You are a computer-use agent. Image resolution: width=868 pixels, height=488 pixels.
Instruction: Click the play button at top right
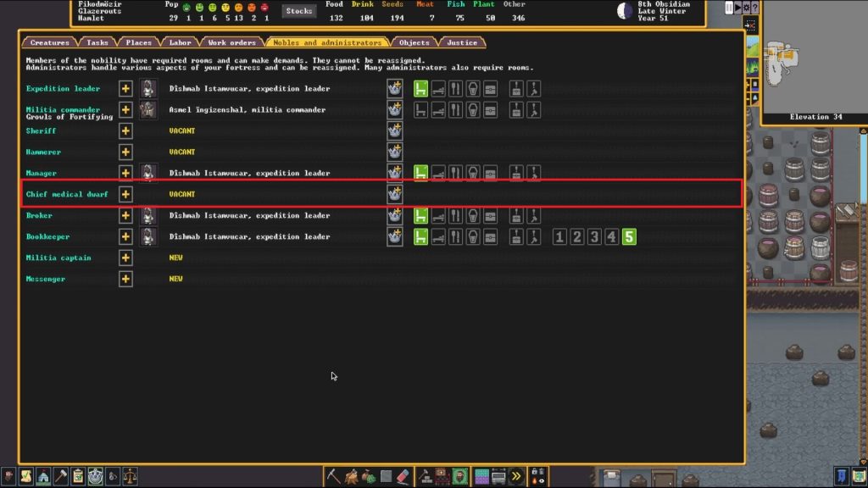click(738, 8)
